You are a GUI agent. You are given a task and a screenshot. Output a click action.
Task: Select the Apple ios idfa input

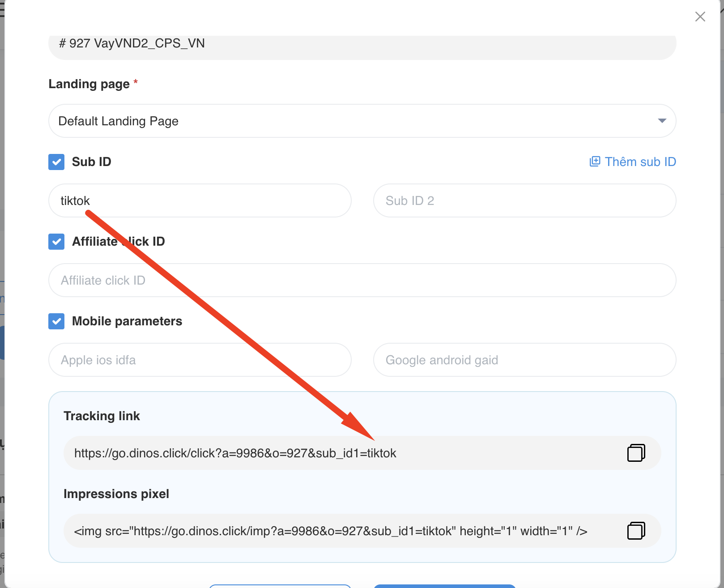(x=200, y=360)
